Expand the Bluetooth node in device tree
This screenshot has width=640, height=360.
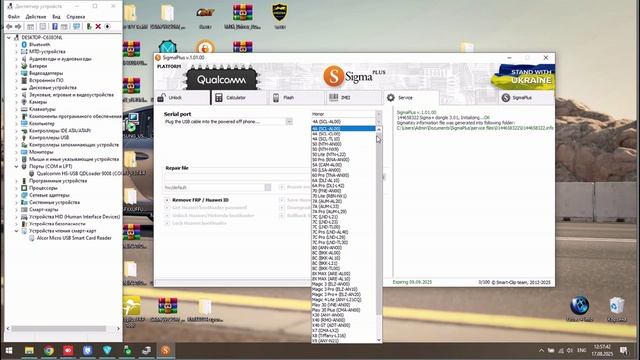pyautogui.click(x=16, y=44)
